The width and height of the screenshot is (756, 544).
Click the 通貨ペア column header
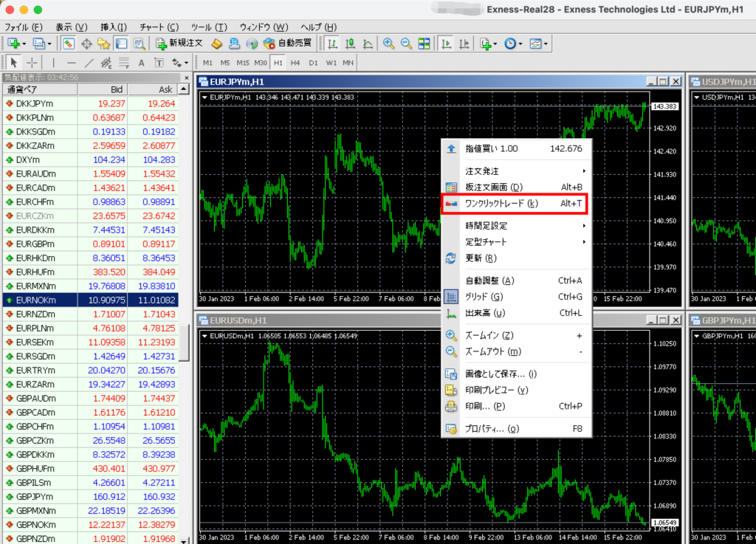(x=40, y=89)
